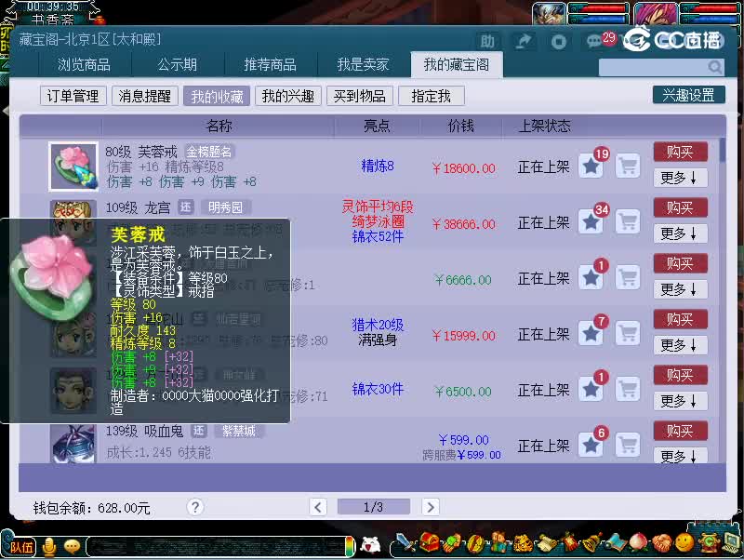744x560 pixels.
Task: Click the share arrow icon in header
Action: [x=524, y=42]
